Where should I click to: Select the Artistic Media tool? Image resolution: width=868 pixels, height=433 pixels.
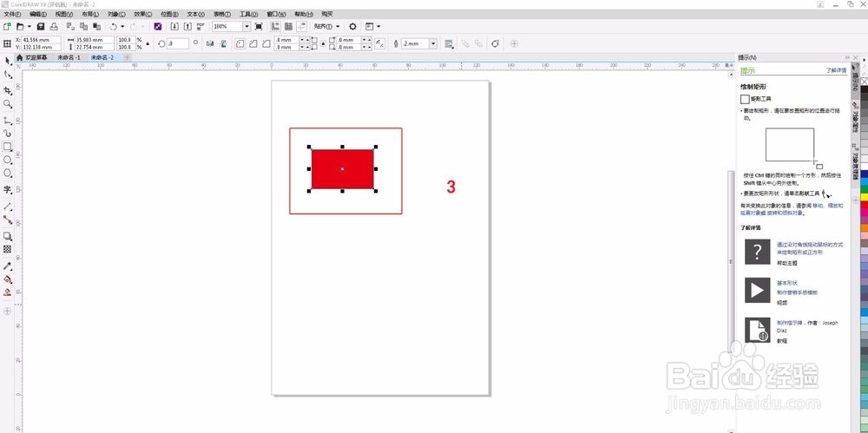pyautogui.click(x=7, y=134)
